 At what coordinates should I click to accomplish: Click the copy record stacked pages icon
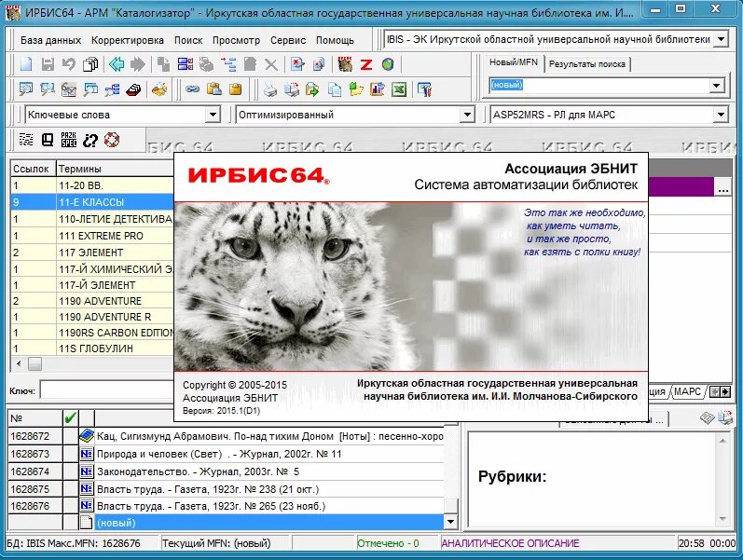point(90,64)
